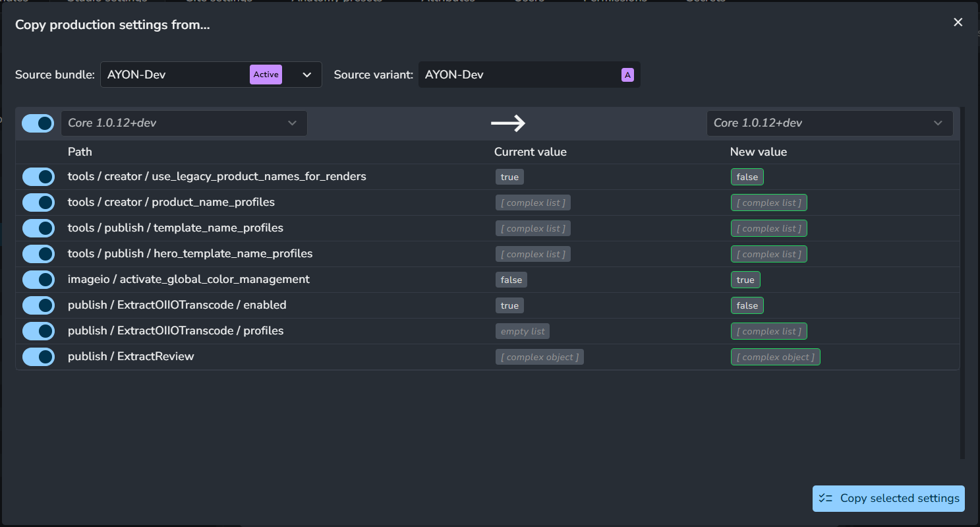Click the purple 'A' variant badge

(627, 75)
